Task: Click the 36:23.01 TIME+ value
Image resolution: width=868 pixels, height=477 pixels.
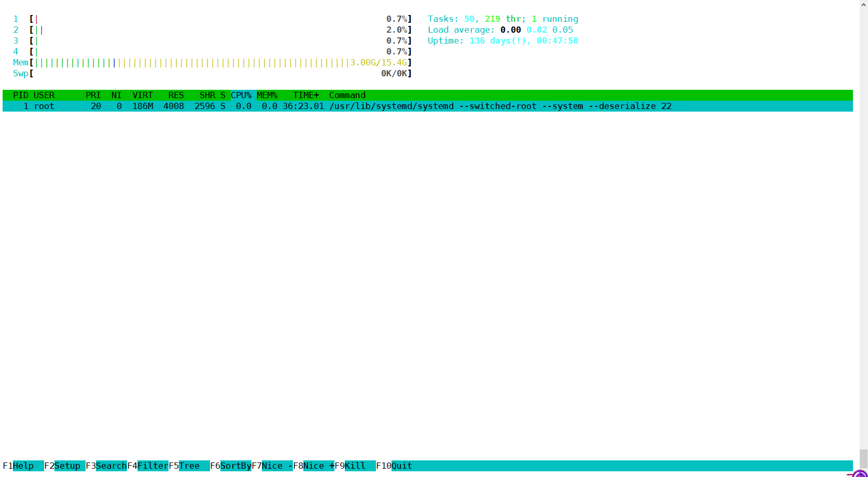Action: coord(303,106)
